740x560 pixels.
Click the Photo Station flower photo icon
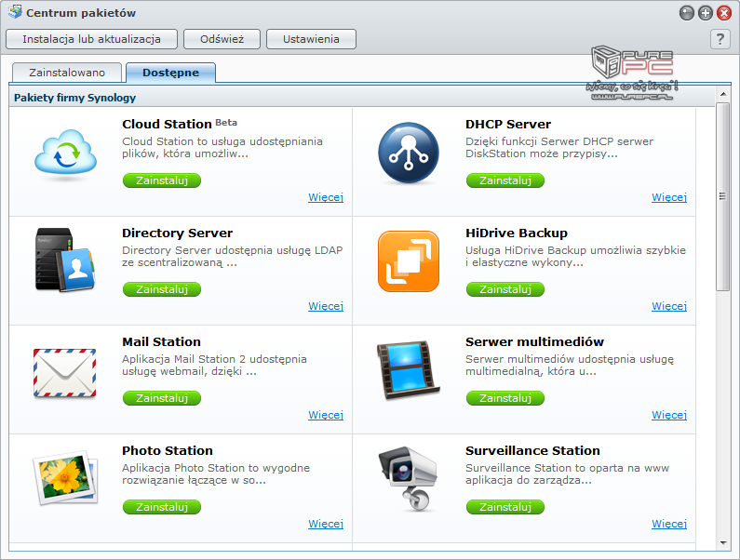click(x=65, y=478)
